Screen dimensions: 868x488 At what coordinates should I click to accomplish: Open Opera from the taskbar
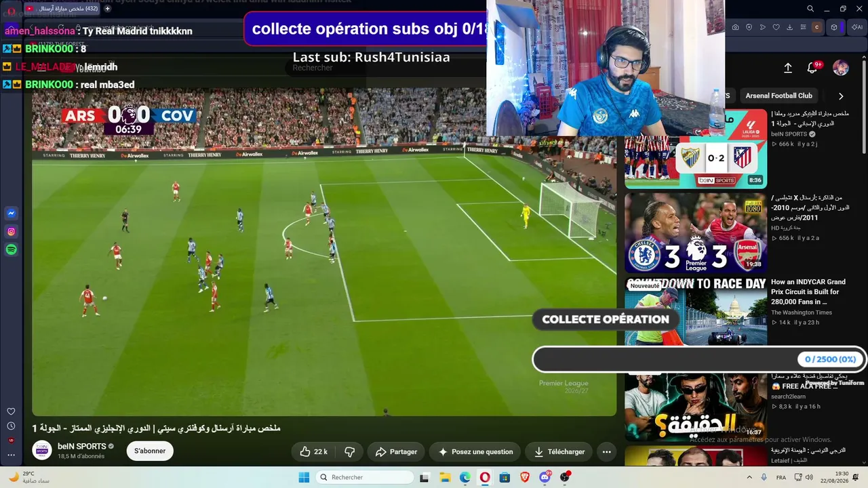(485, 477)
